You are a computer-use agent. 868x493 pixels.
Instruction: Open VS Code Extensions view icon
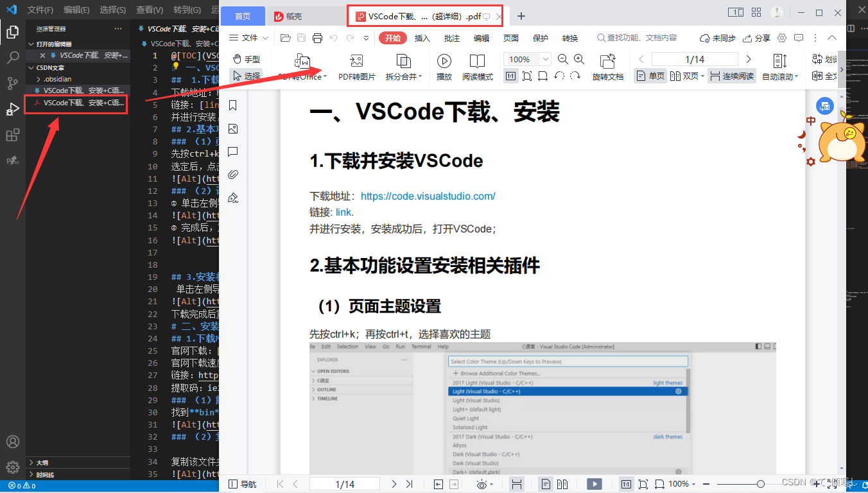click(12, 135)
